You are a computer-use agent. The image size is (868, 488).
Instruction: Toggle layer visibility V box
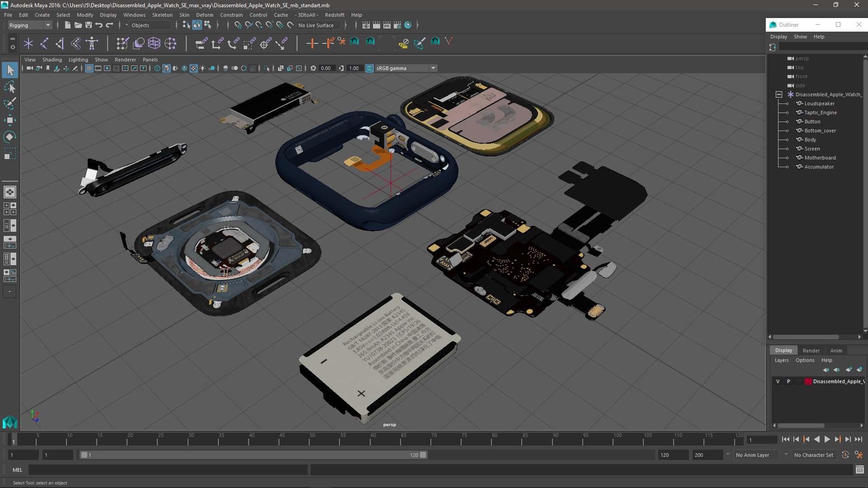click(x=778, y=381)
